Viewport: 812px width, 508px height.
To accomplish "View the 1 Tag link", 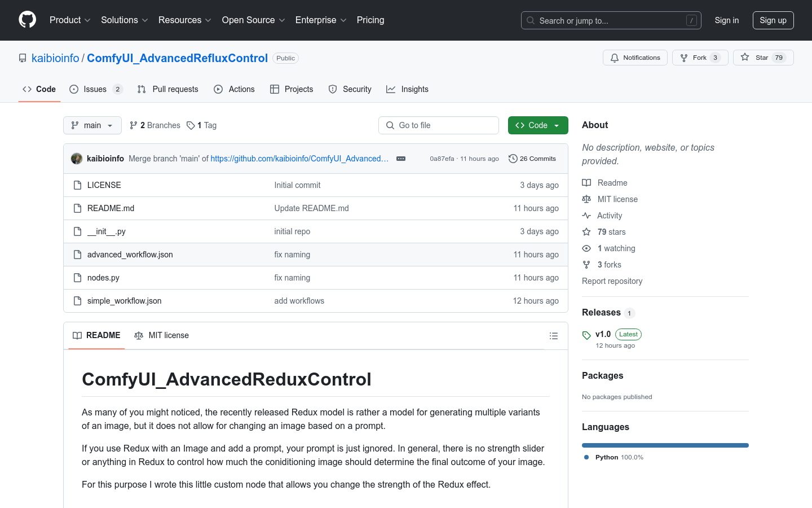I will pyautogui.click(x=202, y=125).
